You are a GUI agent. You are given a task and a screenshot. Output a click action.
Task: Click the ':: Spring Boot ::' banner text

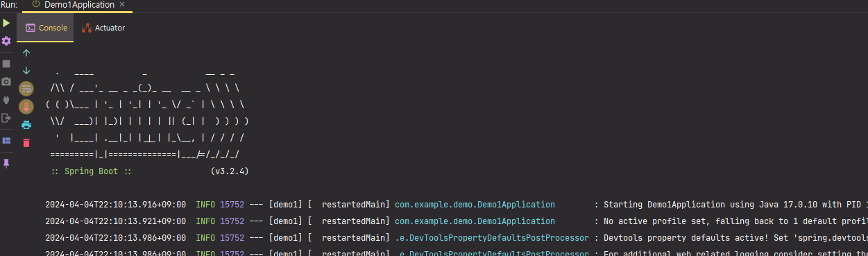(91, 171)
